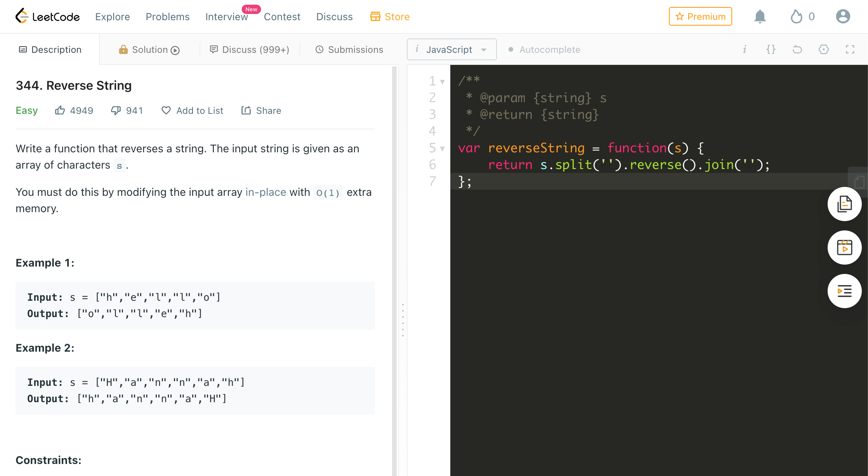This screenshot has width=868, height=476.
Task: Open the user profile avatar menu
Action: pos(843,16)
